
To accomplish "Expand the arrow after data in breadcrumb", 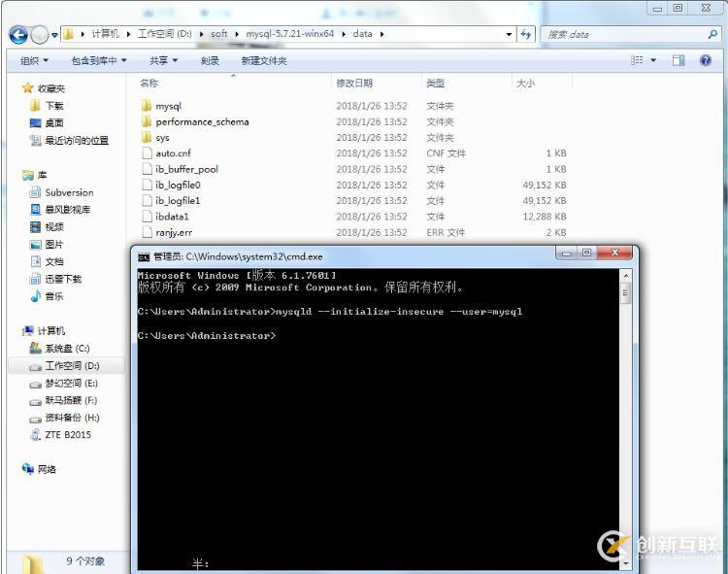I will tap(381, 34).
